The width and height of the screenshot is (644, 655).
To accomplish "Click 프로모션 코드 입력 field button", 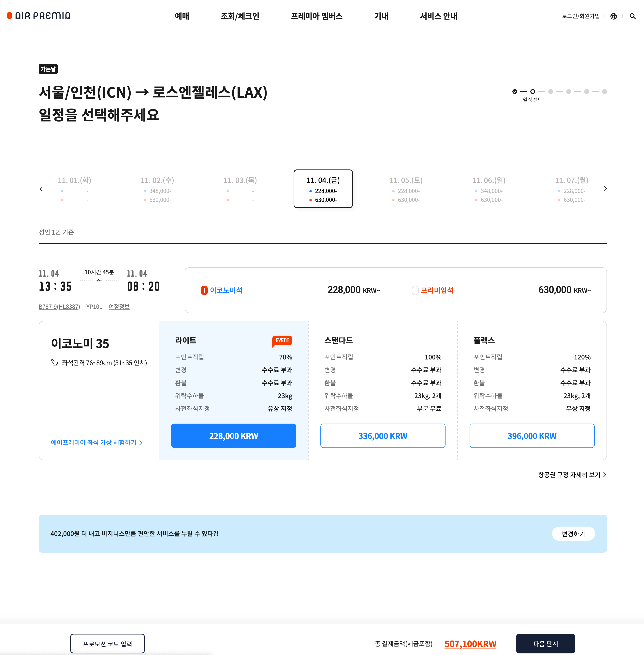I will click(107, 644).
